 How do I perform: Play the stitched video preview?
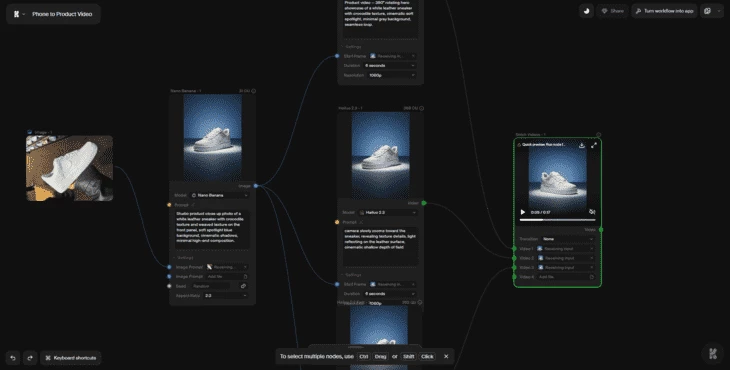pos(522,212)
